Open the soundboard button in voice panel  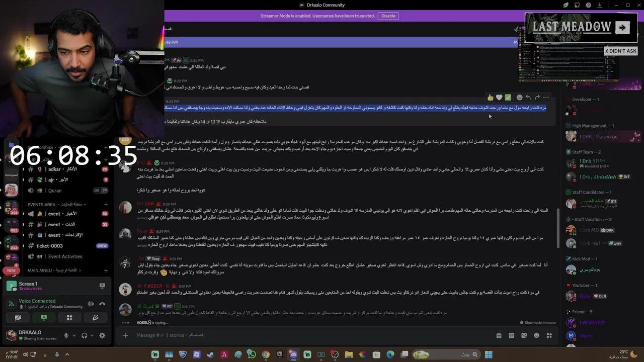[95, 318]
